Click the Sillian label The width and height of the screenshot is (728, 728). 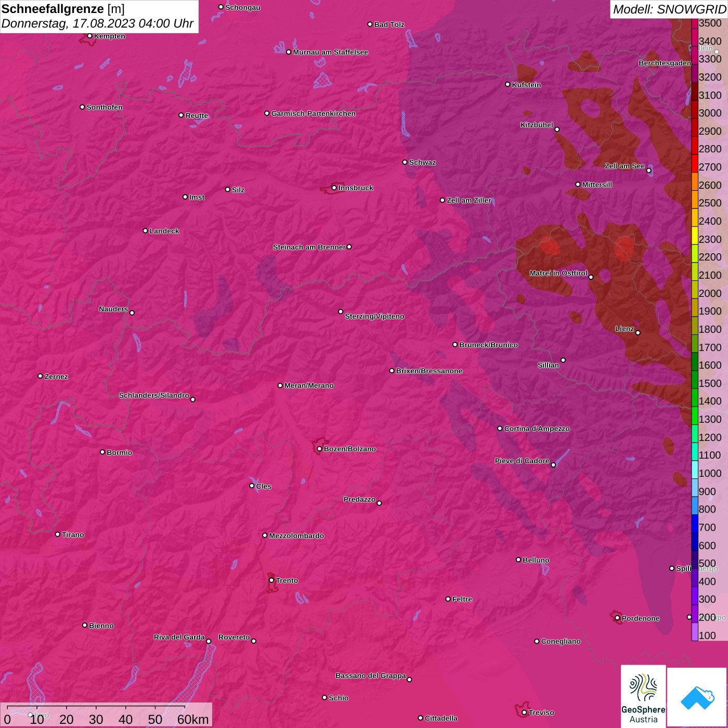548,365
